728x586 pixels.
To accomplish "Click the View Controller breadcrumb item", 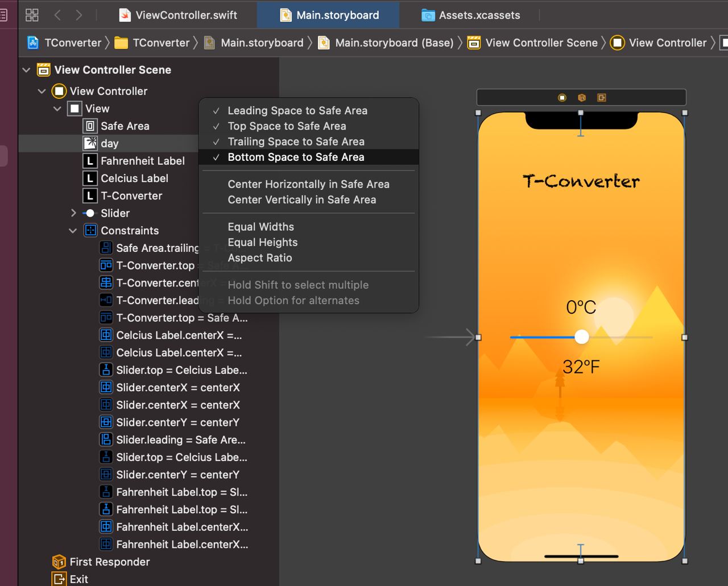I will coord(659,43).
